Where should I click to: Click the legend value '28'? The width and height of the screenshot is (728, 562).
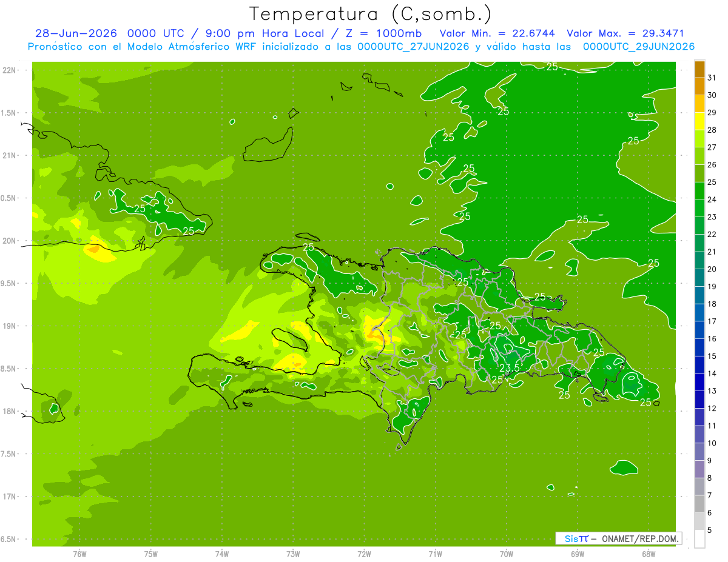click(x=712, y=130)
